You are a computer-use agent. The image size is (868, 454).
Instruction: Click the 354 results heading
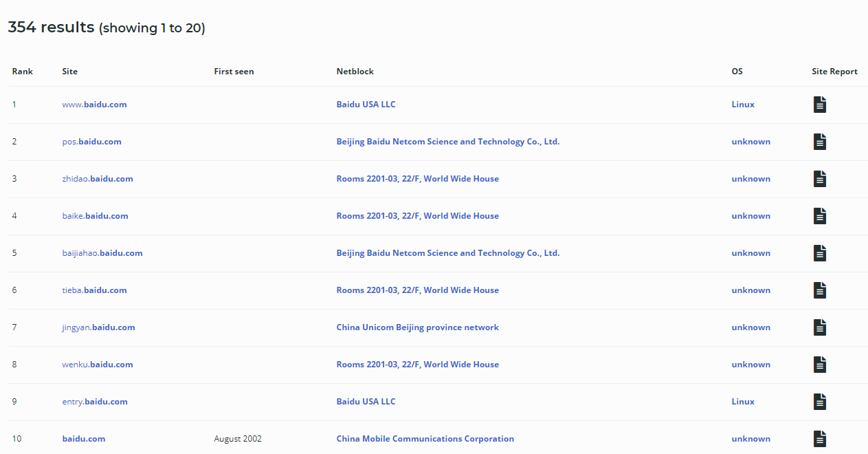tap(107, 28)
